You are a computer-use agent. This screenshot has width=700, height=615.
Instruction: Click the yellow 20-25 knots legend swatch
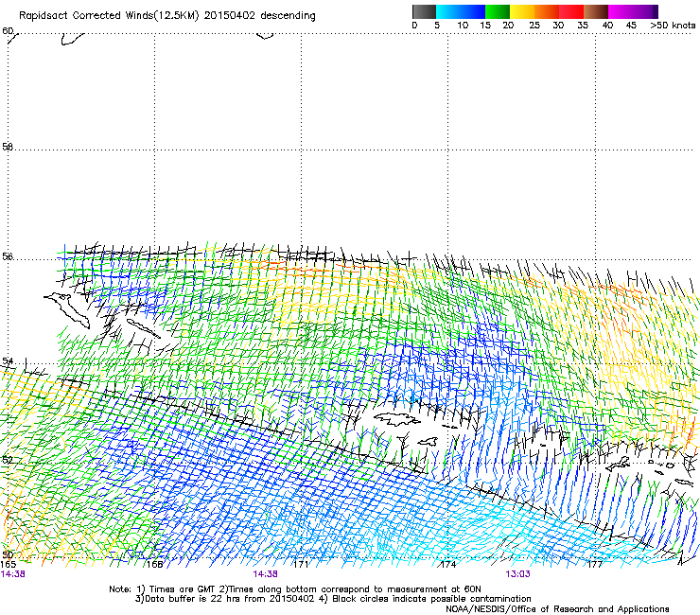[x=522, y=11]
